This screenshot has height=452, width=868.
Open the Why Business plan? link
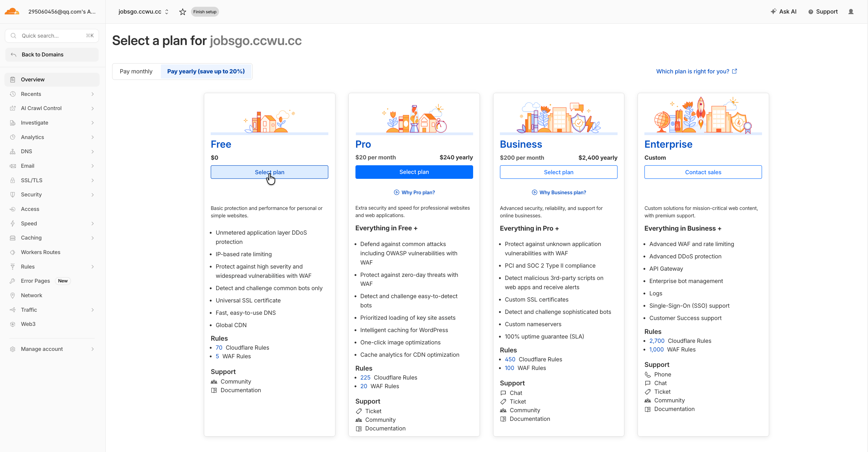(558, 193)
